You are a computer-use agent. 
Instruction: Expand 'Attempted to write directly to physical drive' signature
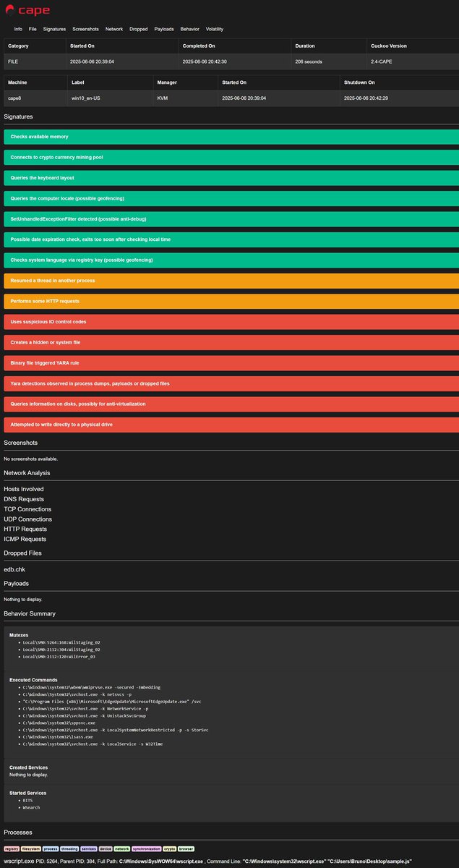(231, 424)
